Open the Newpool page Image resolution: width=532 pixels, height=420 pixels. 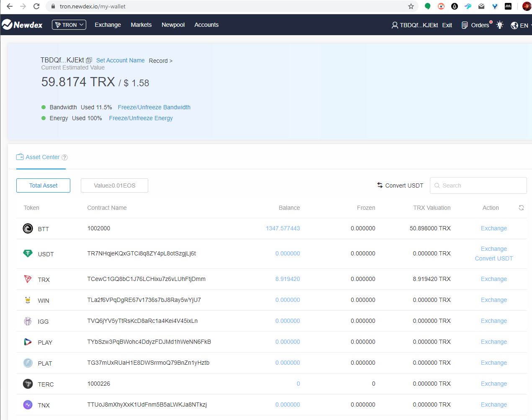click(173, 25)
